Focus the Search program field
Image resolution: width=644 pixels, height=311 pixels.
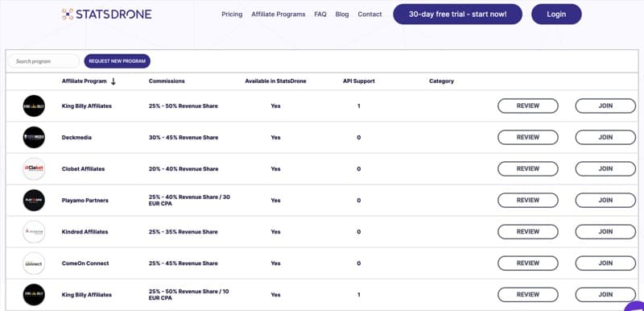43,61
